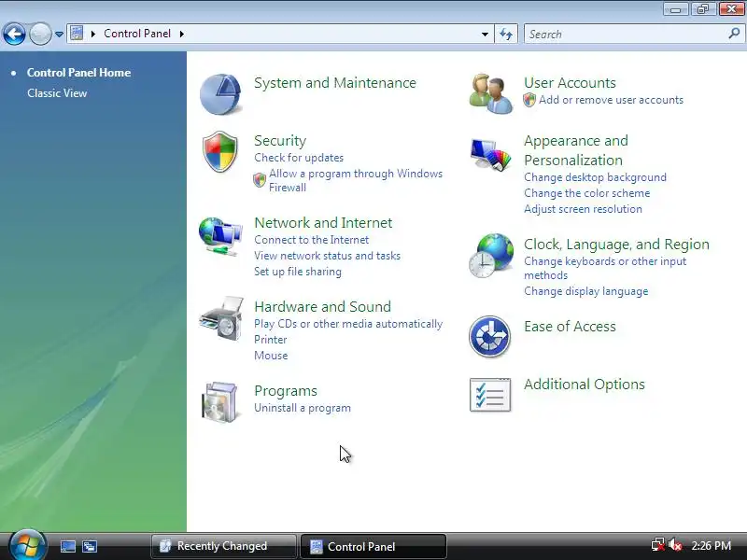The image size is (747, 560).
Task: Open the Appearance and Personalization monitor icon
Action: (491, 154)
